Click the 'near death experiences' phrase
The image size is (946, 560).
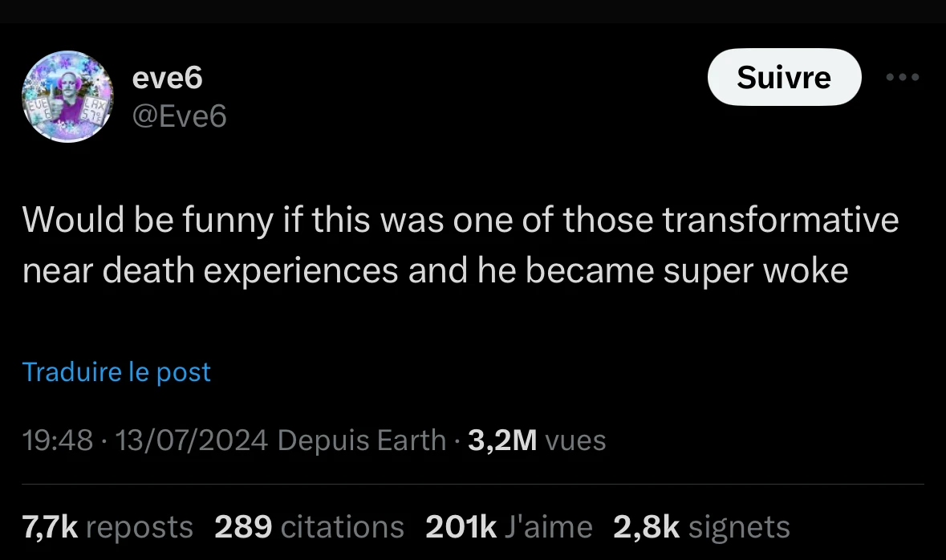[210, 271]
